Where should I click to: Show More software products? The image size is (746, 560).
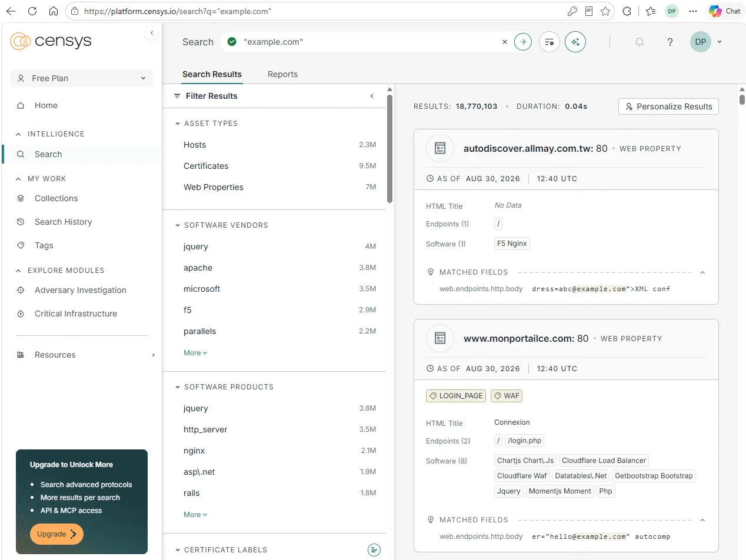click(195, 515)
